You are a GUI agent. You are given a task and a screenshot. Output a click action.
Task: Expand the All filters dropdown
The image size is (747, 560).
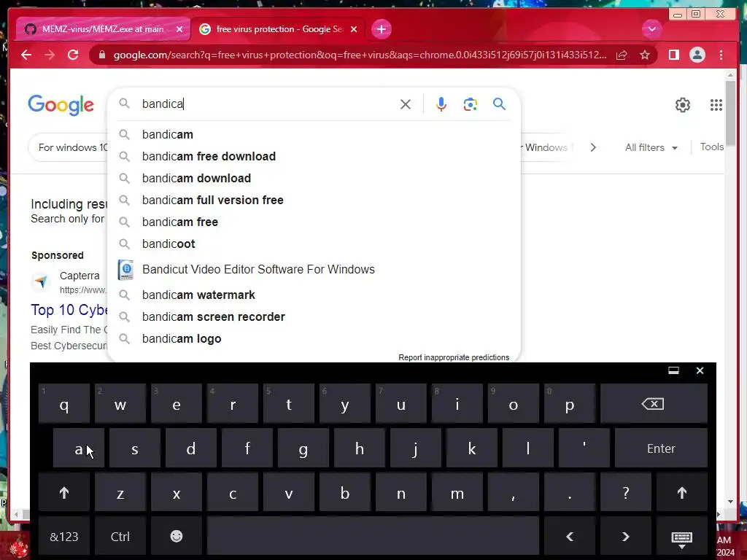pos(651,147)
